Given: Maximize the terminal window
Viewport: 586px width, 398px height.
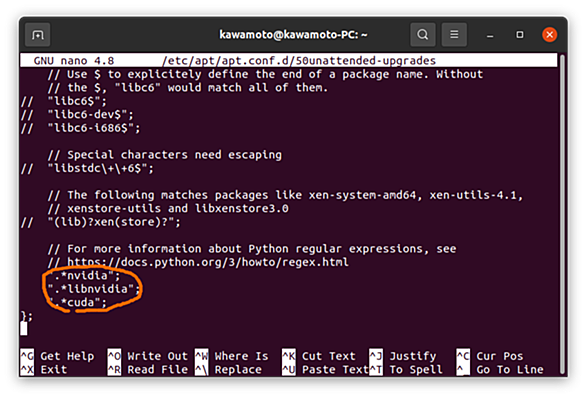Looking at the screenshot, I should (x=519, y=35).
